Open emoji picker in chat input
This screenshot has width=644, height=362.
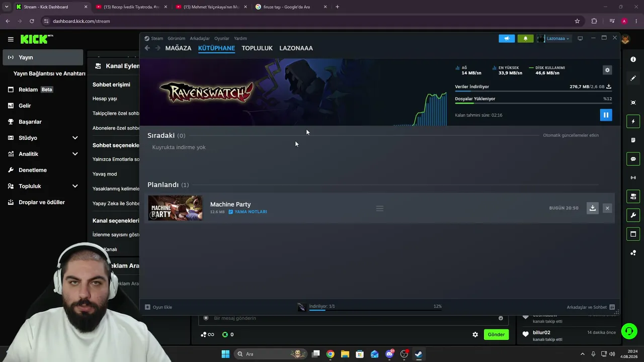(x=501, y=318)
